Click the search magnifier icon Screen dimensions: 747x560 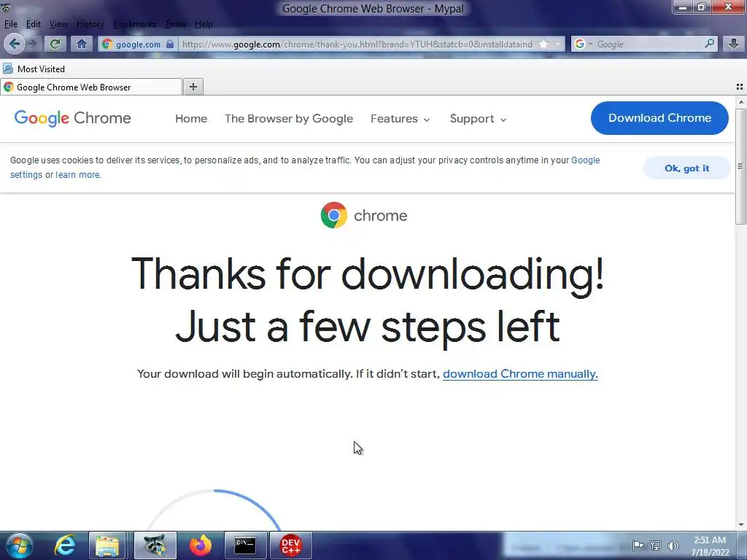click(709, 44)
